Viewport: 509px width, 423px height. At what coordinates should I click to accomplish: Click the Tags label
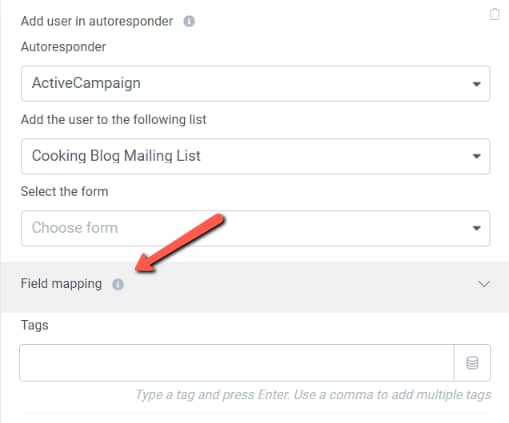coord(34,325)
